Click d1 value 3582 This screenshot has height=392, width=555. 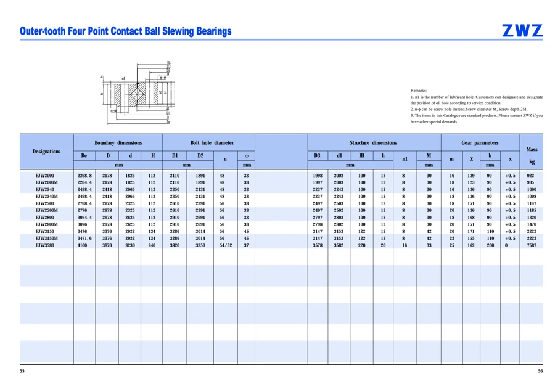339,245
